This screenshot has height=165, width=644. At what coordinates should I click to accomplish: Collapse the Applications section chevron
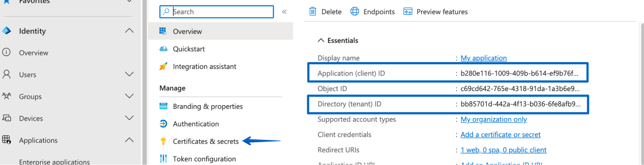pyautogui.click(x=129, y=140)
